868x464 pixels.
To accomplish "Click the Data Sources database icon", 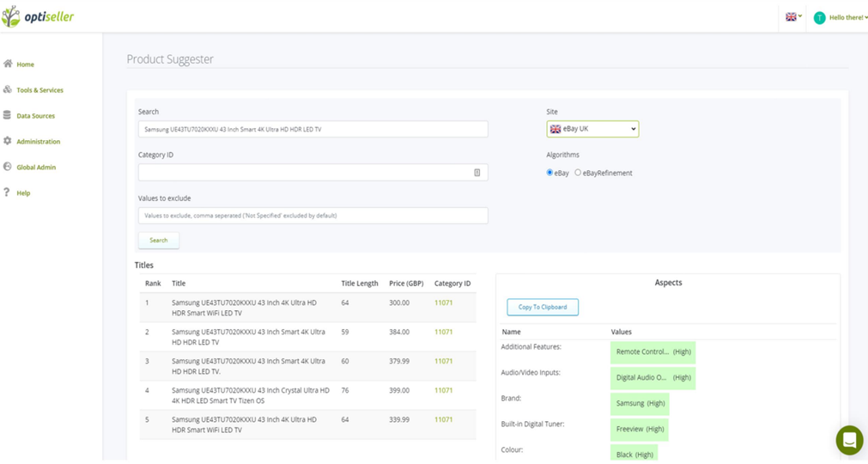I will pos(7,115).
